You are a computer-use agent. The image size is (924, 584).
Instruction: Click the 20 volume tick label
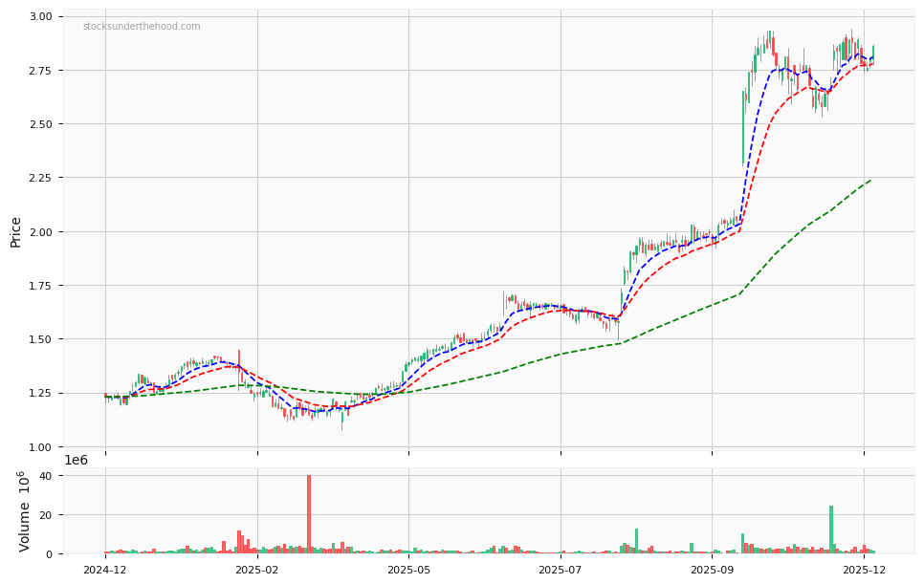(x=45, y=514)
